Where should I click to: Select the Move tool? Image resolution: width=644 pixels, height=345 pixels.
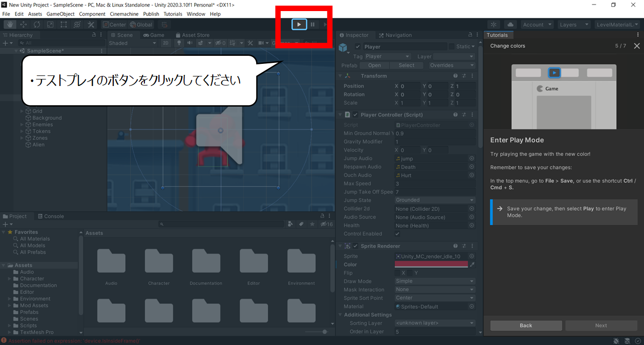[x=23, y=24]
